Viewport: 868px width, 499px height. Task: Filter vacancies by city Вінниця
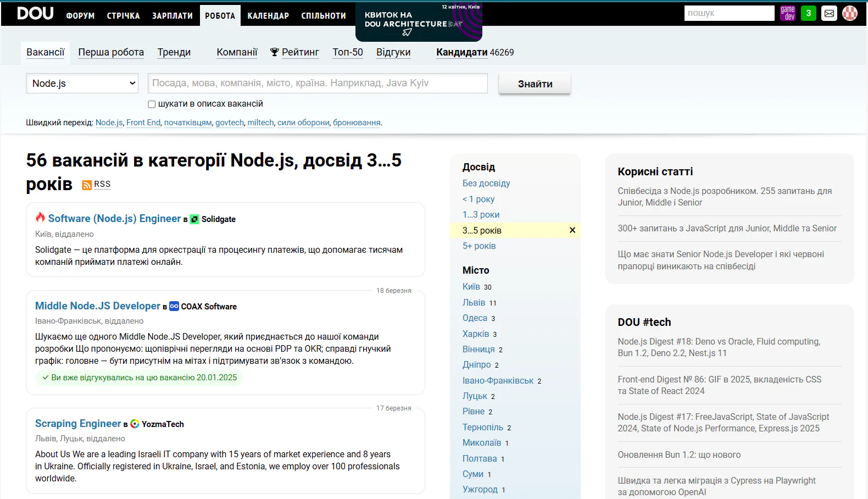coord(478,350)
